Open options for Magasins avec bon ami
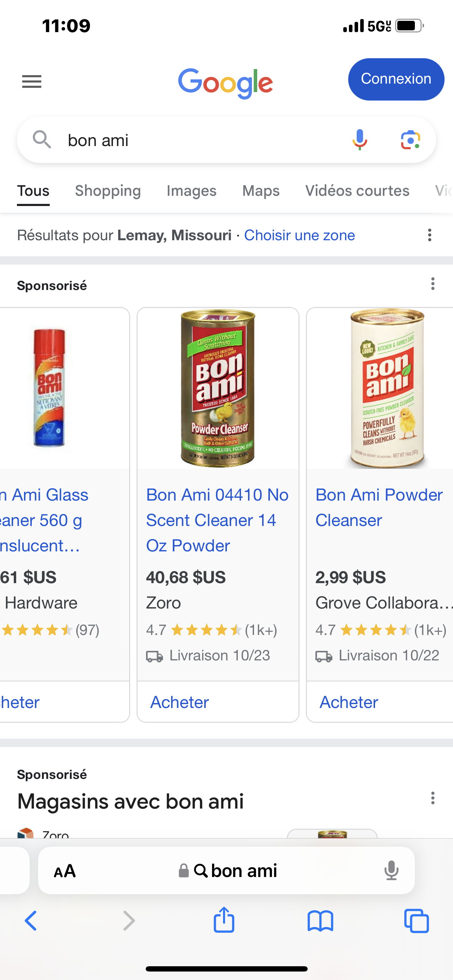453x980 pixels. point(433,798)
